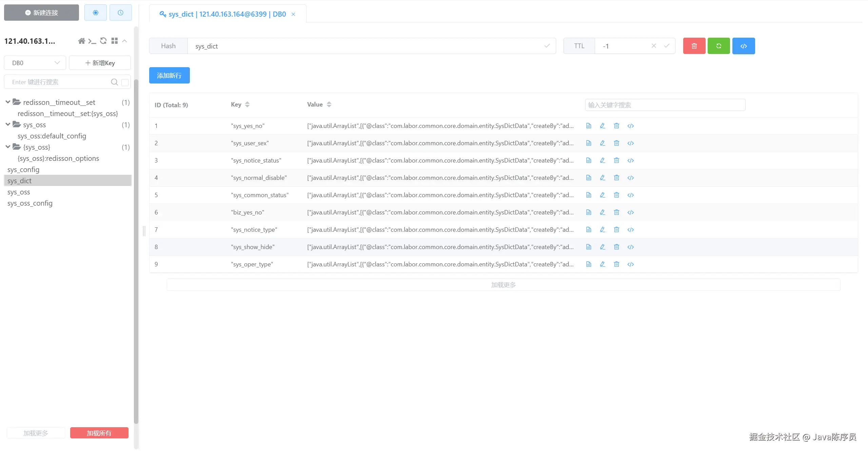
Task: Open the command log clock icon
Action: pyautogui.click(x=120, y=13)
